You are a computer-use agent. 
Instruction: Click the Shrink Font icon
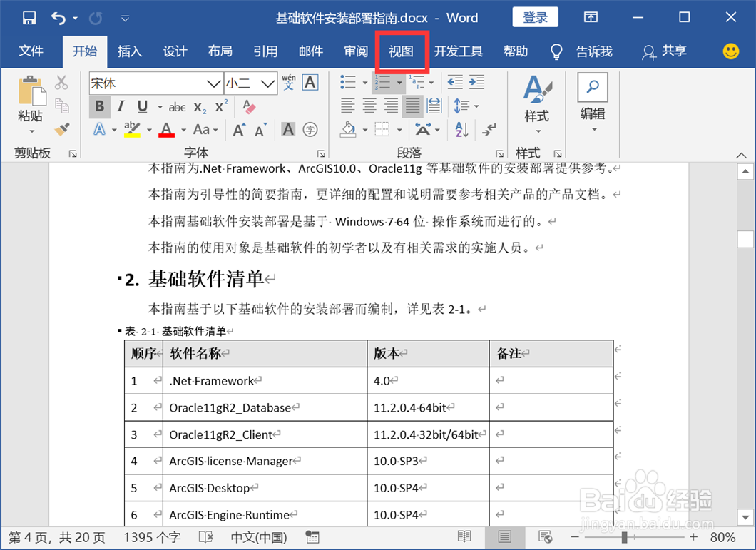261,130
